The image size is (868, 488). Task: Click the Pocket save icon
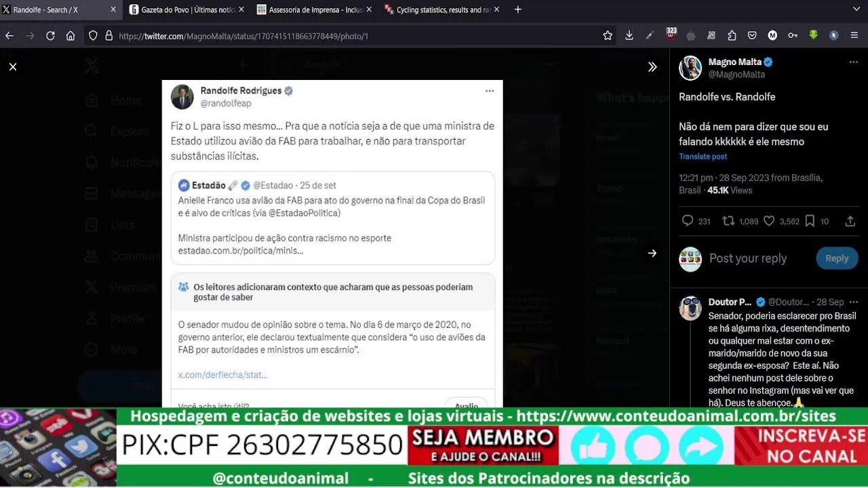point(752,36)
